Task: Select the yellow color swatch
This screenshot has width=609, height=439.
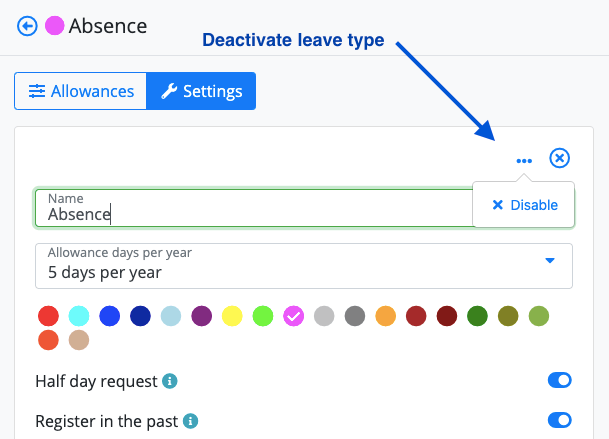Action: [232, 316]
